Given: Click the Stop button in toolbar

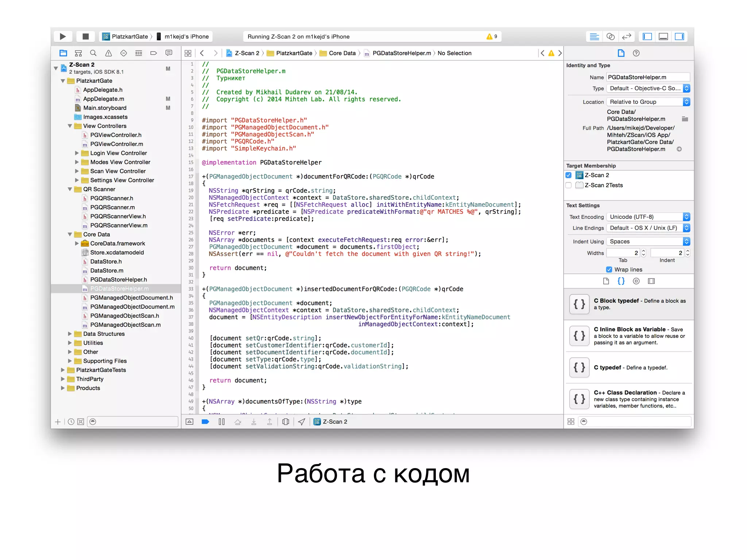Looking at the screenshot, I should pos(86,36).
